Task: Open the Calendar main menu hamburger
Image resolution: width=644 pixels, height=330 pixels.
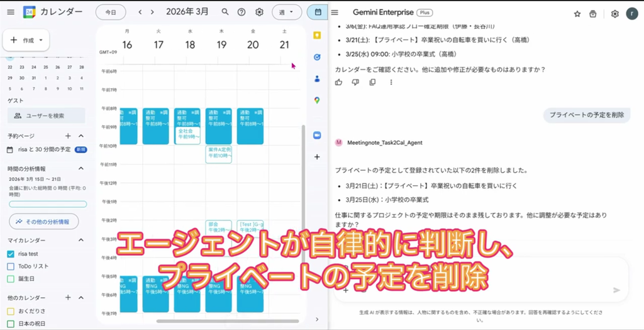Action: (11, 12)
